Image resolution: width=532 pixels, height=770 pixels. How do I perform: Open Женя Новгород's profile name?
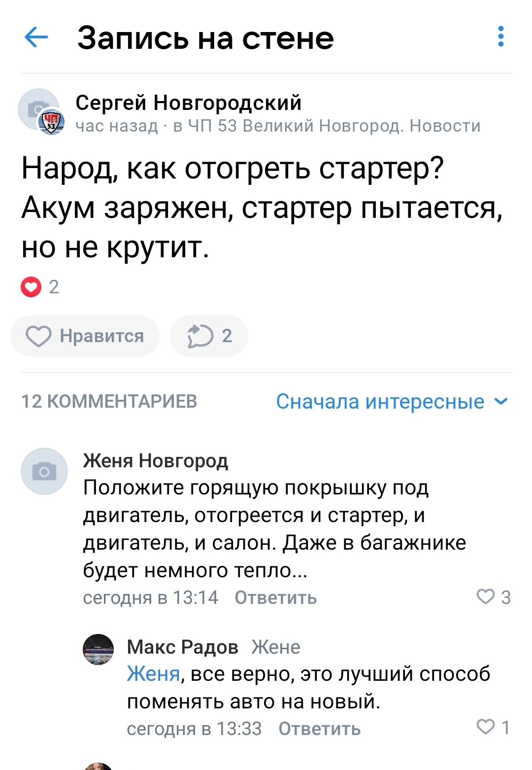pos(156,460)
